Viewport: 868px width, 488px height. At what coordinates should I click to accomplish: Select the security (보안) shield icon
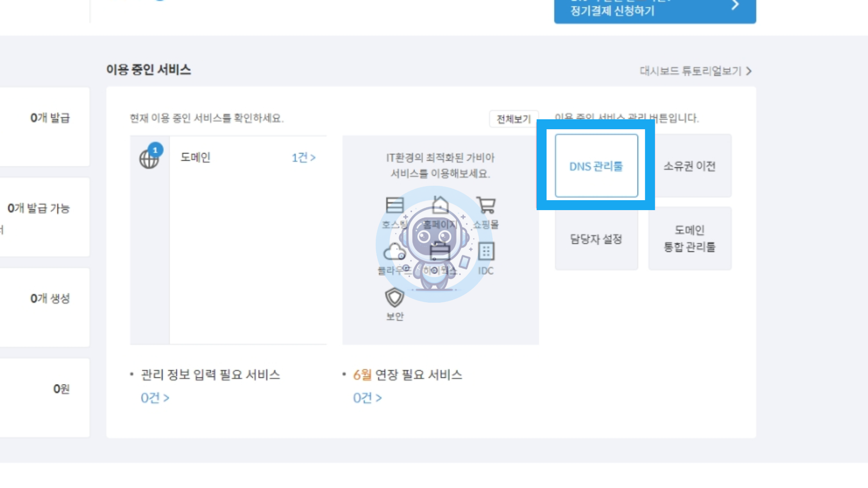coord(394,297)
